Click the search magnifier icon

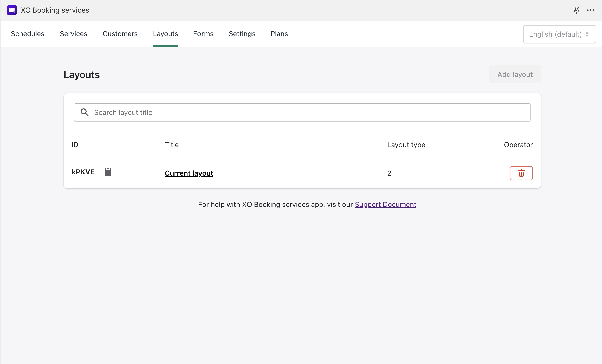click(x=85, y=112)
